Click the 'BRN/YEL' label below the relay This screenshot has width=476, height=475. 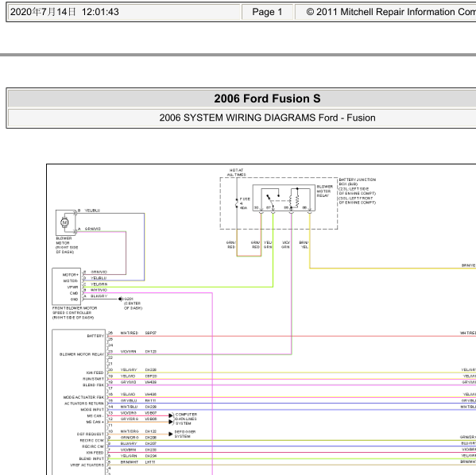[x=304, y=245]
